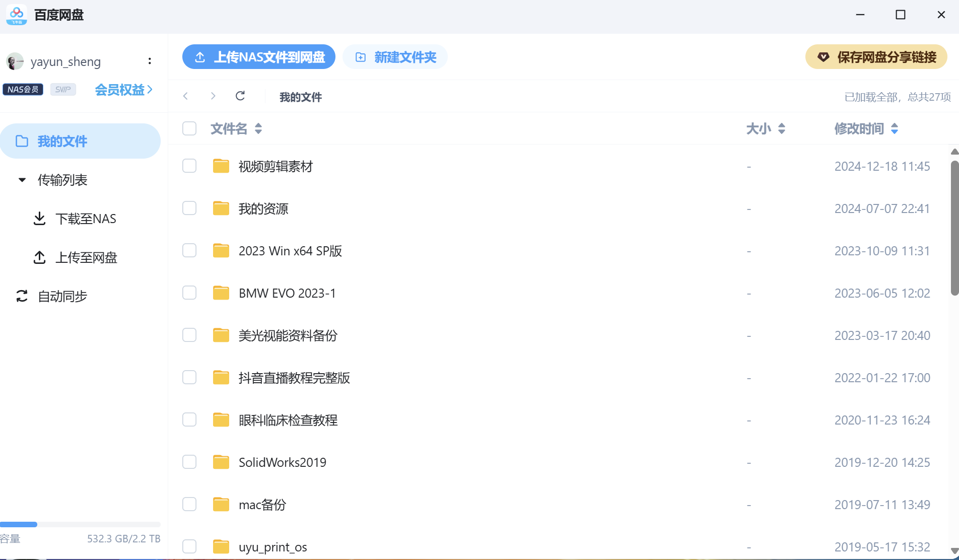This screenshot has width=959, height=560.
Task: Check the box for SolidWorks2019
Action: (x=189, y=462)
